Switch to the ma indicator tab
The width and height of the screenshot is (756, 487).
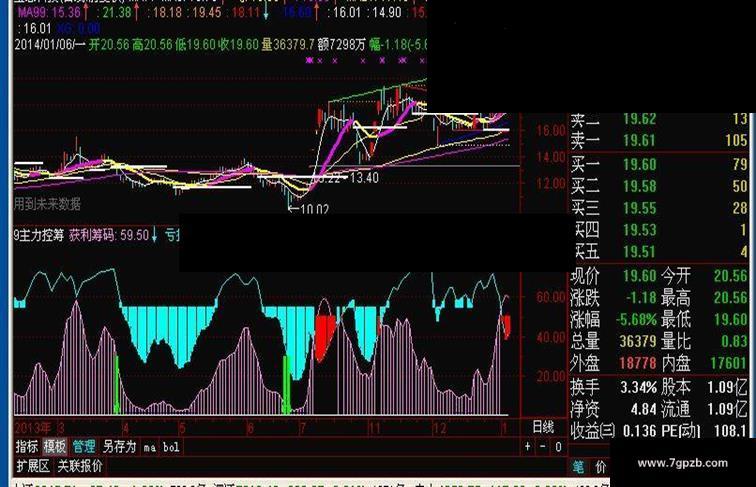(x=149, y=447)
